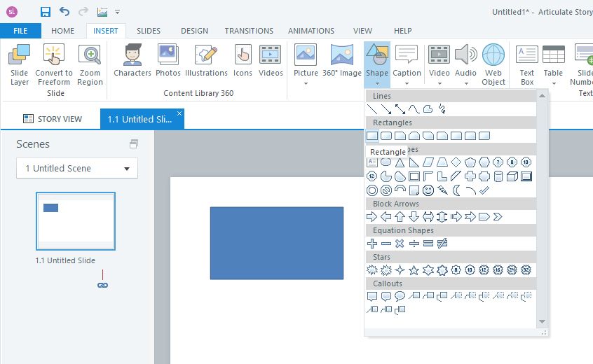Insert the Lightning Bolt shape
This screenshot has height=364, width=593.
click(x=442, y=190)
